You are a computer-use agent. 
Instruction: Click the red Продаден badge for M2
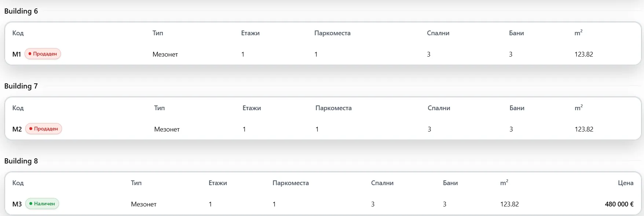click(x=44, y=129)
